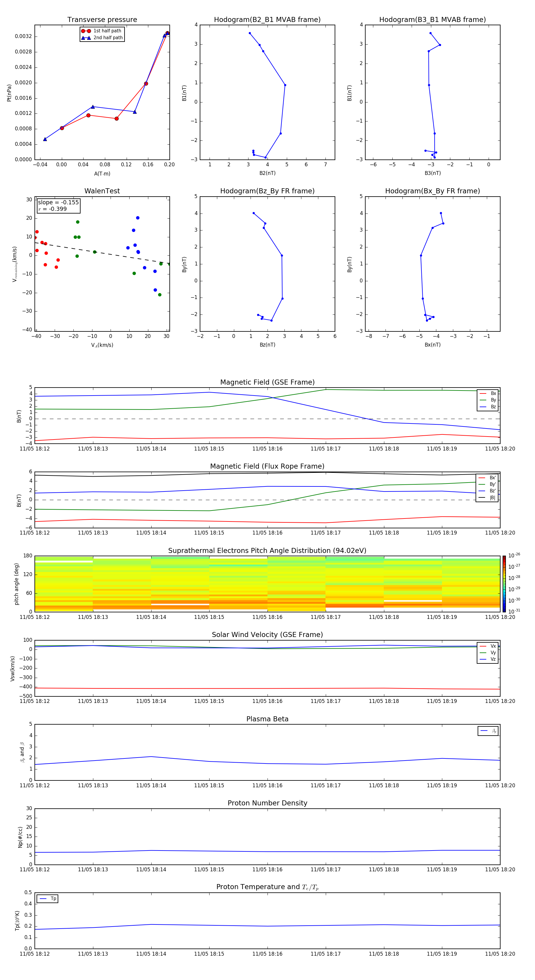Click the "Magnetic Field (Flux Rope Frame)" title
Image resolution: width=535 pixels, height=980 pixels.
click(x=267, y=467)
